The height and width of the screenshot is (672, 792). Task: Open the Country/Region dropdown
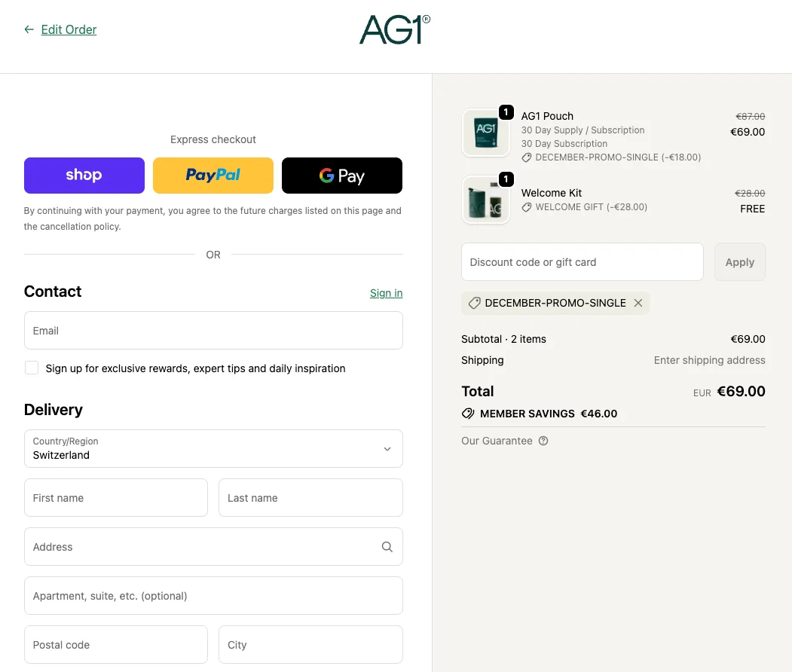213,448
